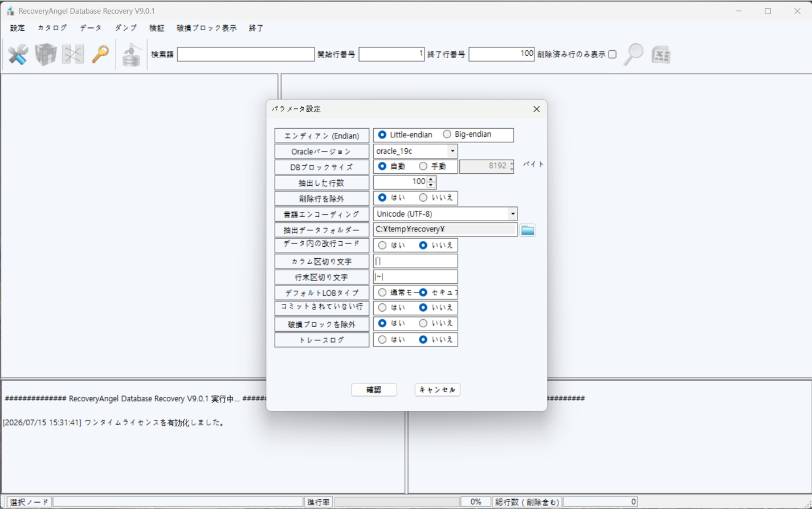812x509 pixels.
Task: Click the magnifying glass search icon
Action: 633,54
